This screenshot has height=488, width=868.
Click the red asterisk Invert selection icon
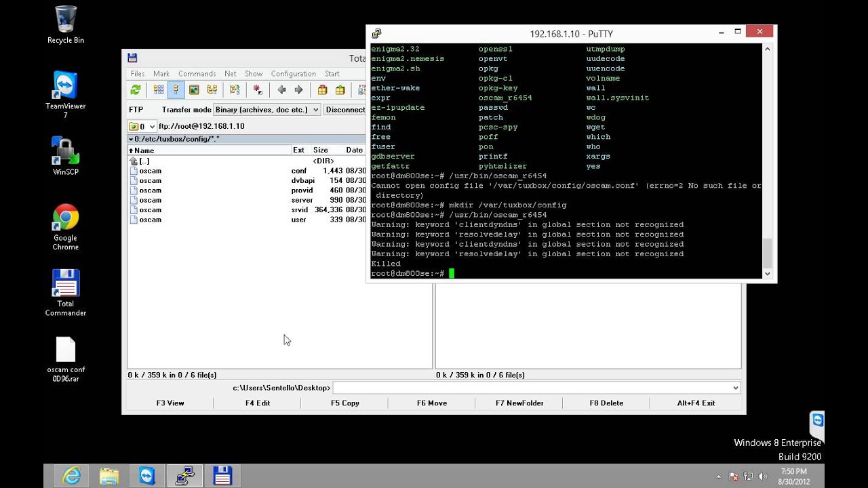(x=258, y=89)
